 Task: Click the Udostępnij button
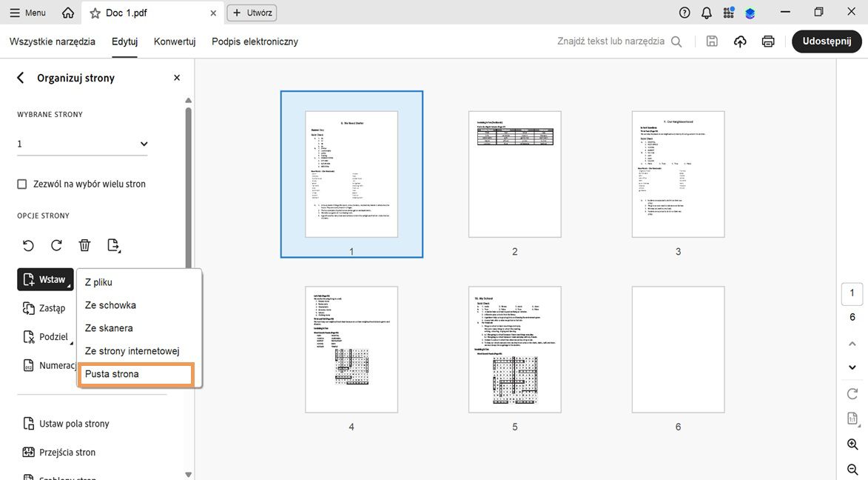point(827,41)
